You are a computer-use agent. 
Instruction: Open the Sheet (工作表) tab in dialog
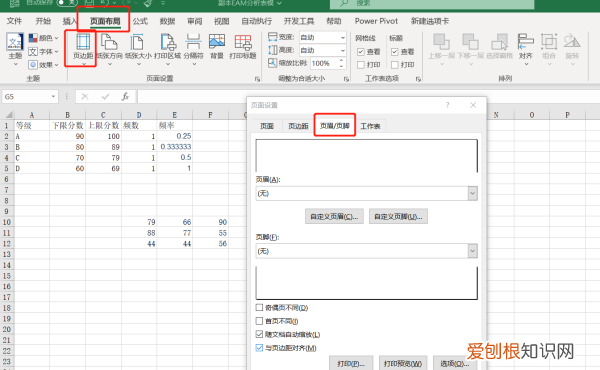[x=370, y=126]
